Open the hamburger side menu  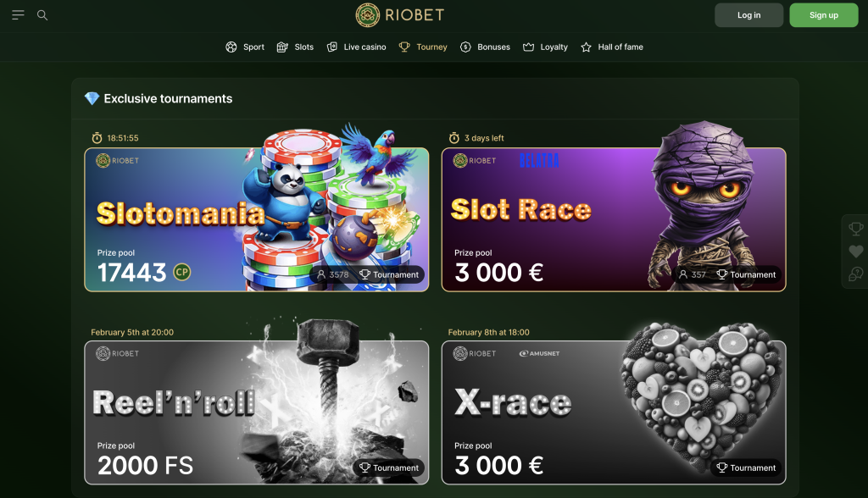pos(19,15)
